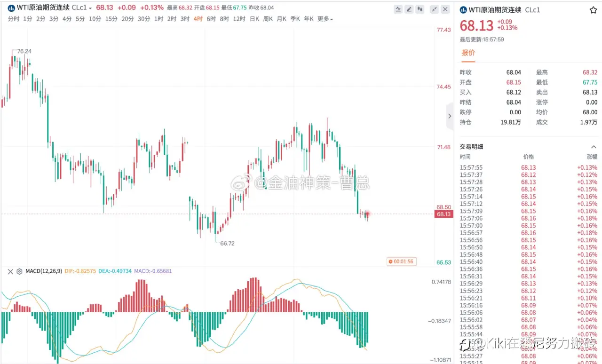Screen dimensions: 602x364
Task: Click the shrink chart arrows icon
Action: coord(434,9)
